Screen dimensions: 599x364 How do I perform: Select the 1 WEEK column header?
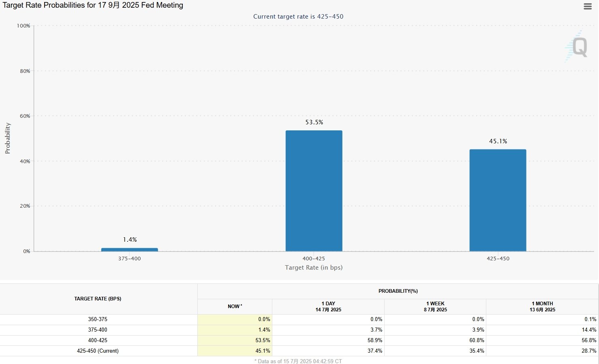435,307
